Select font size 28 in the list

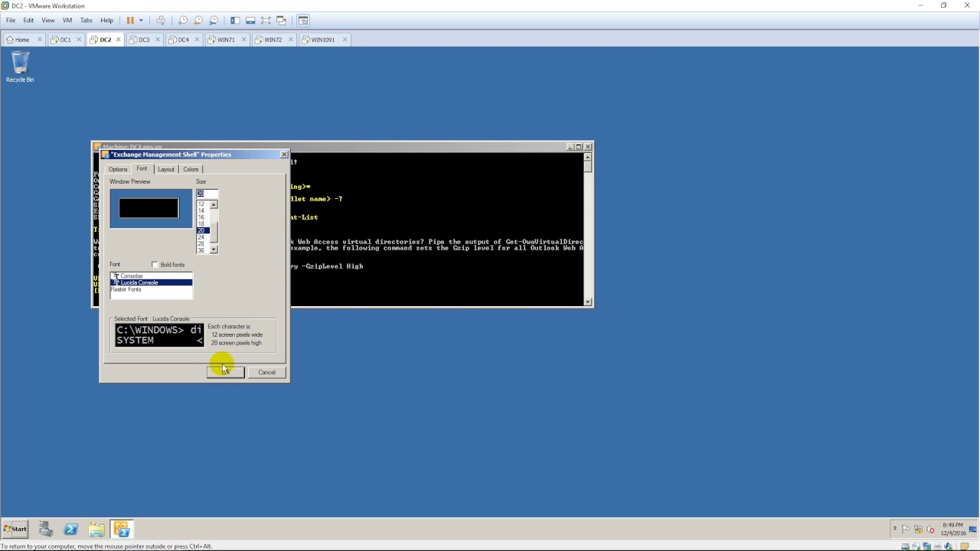(202, 244)
